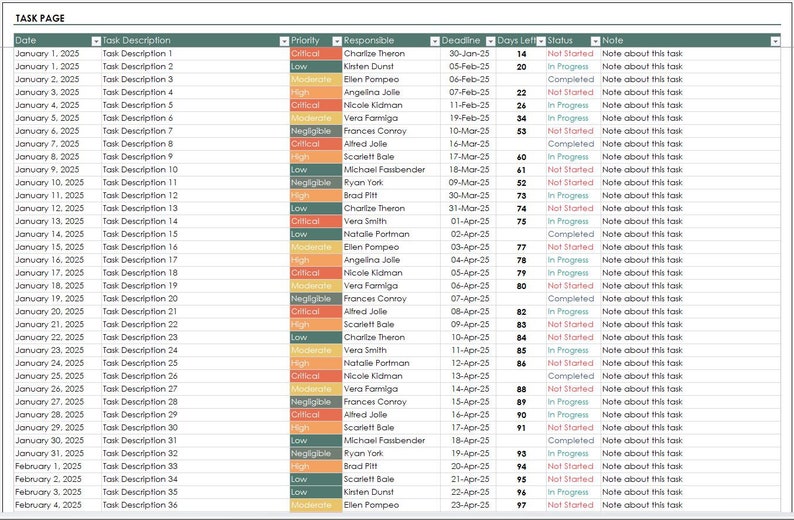The image size is (794, 520).
Task: Select the Responsible cell 'Frances Conroy' for Task Description 28
Action: [x=391, y=402]
